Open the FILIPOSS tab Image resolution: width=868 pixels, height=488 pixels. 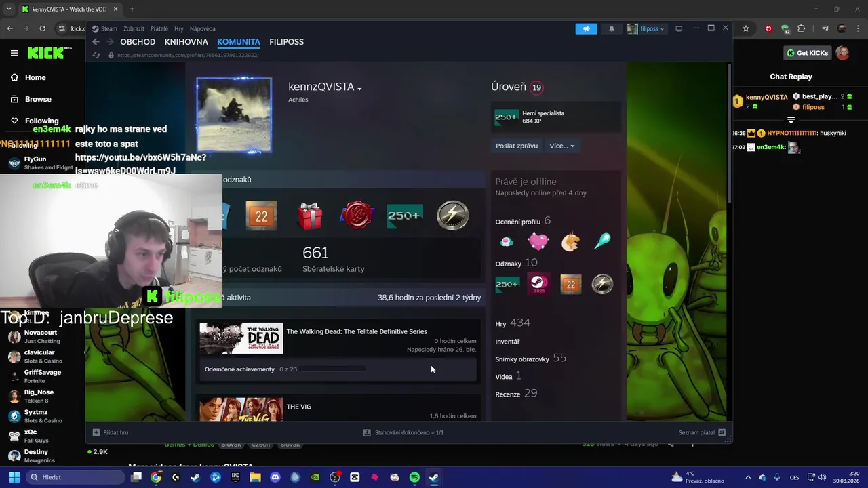[x=286, y=42]
